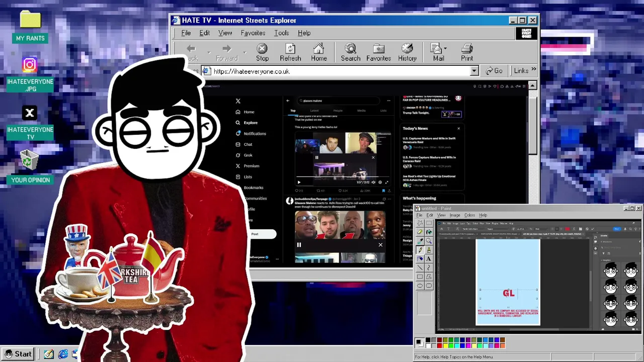This screenshot has width=644, height=362.
Task: Open Mail in the browser toolbar
Action: click(438, 52)
